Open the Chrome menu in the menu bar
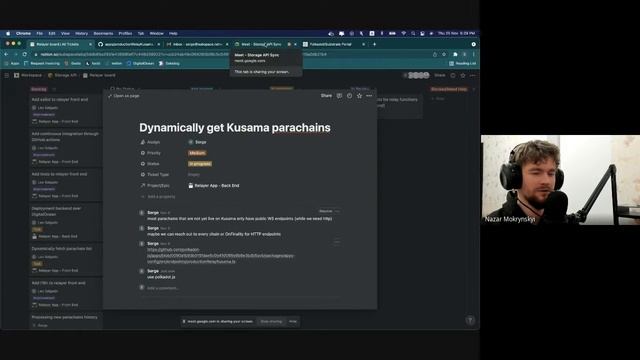This screenshot has height=360, width=640. click(23, 33)
